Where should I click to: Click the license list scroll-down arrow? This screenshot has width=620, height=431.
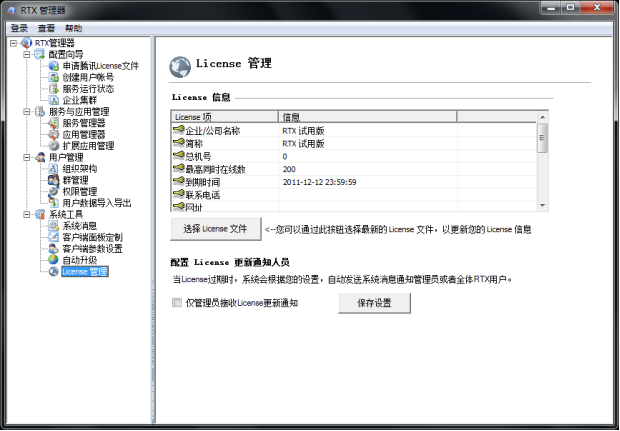point(542,206)
